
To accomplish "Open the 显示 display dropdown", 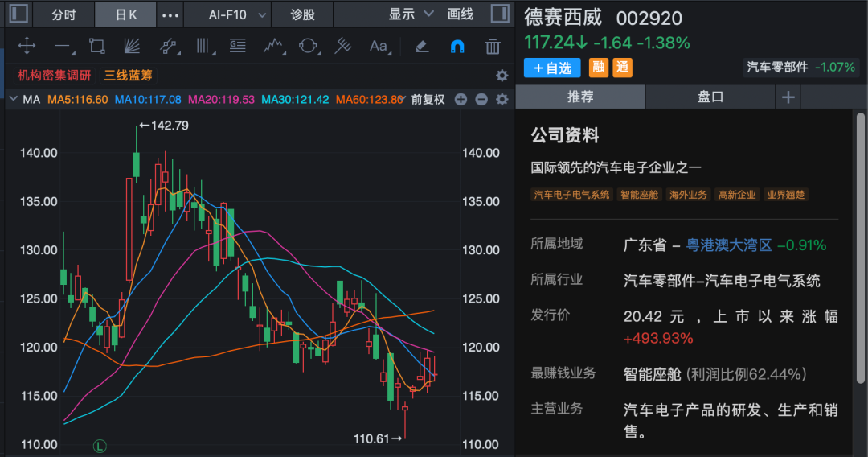I will pos(410,14).
